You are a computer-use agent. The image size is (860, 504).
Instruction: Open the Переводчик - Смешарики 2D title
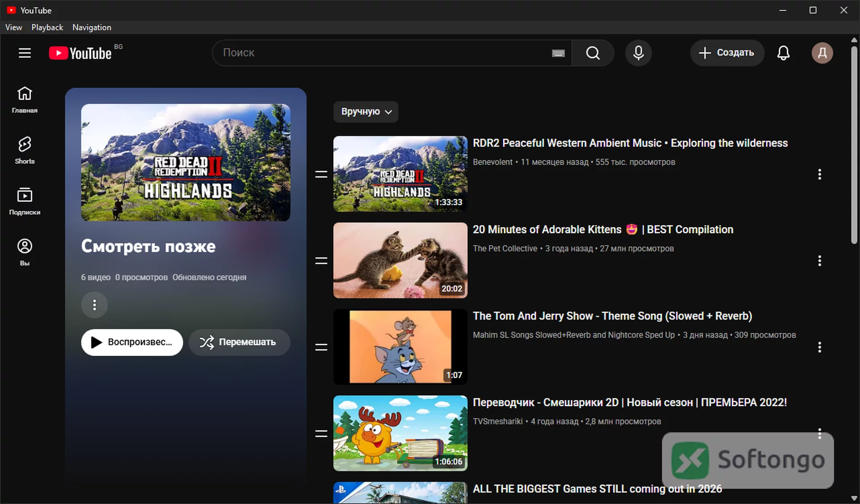coord(630,402)
